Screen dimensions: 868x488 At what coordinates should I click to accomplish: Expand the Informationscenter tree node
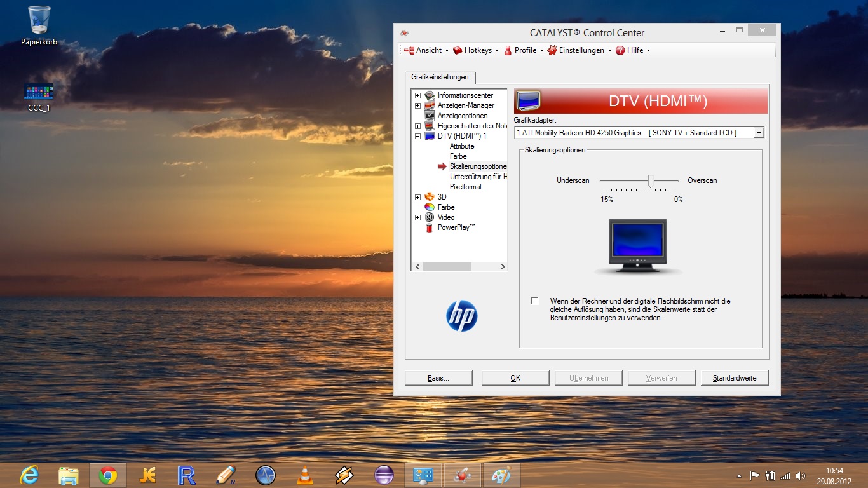coord(417,95)
